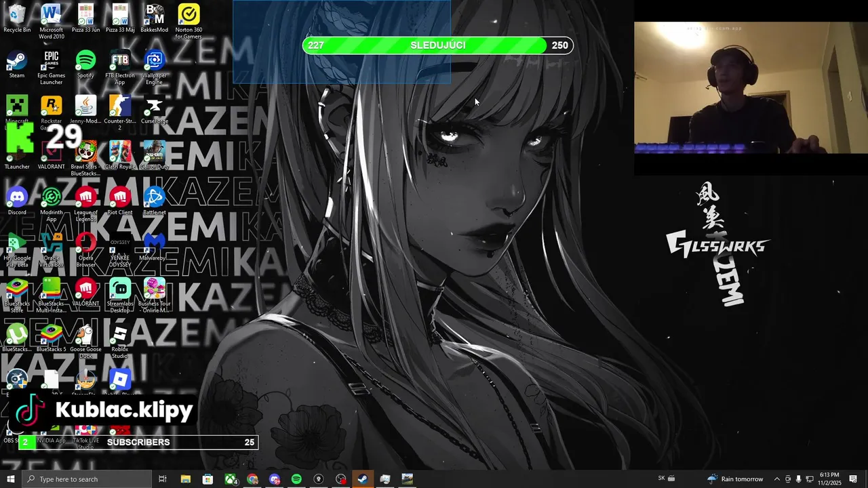Open Goose Goose Duck game
This screenshot has width=868, height=488.
(85, 340)
